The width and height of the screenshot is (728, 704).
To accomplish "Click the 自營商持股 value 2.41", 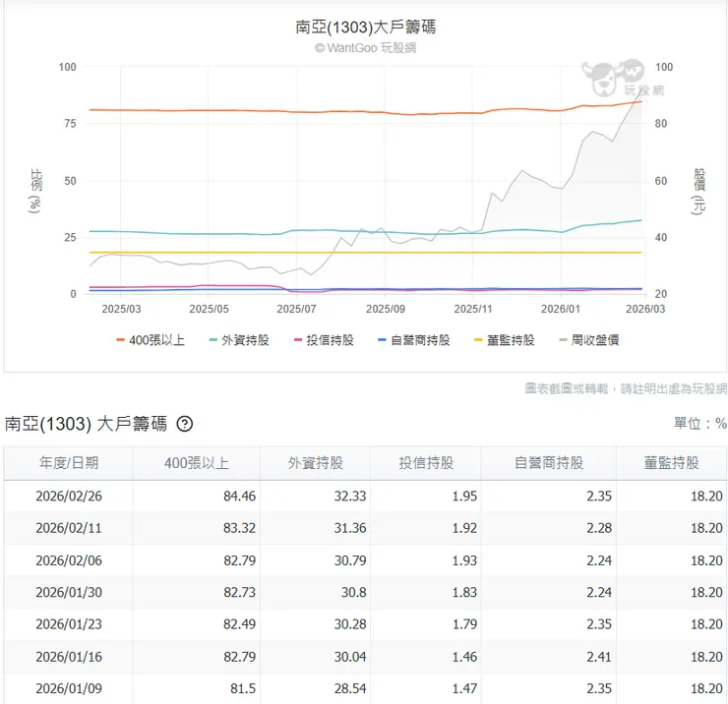I will point(599,657).
